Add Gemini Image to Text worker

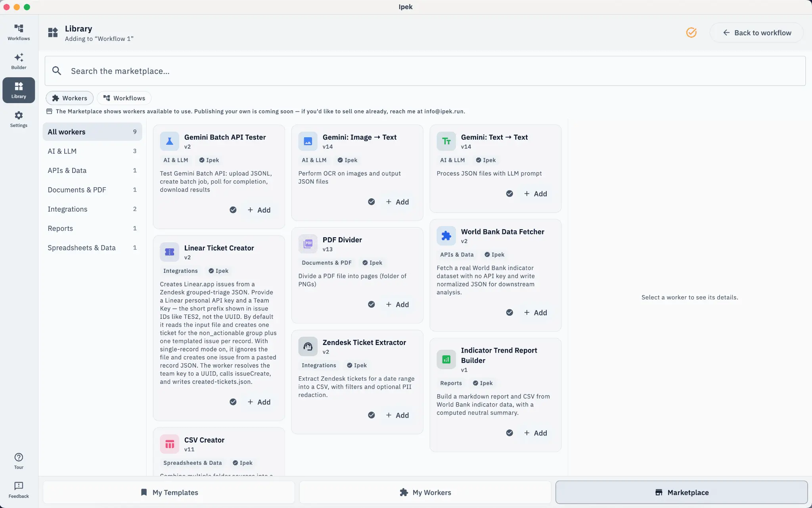pos(397,202)
